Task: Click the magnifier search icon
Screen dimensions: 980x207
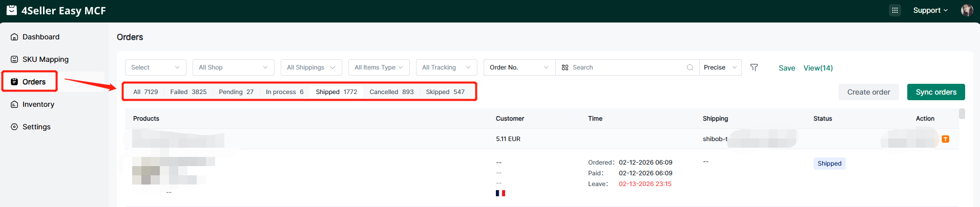Action: click(690, 67)
